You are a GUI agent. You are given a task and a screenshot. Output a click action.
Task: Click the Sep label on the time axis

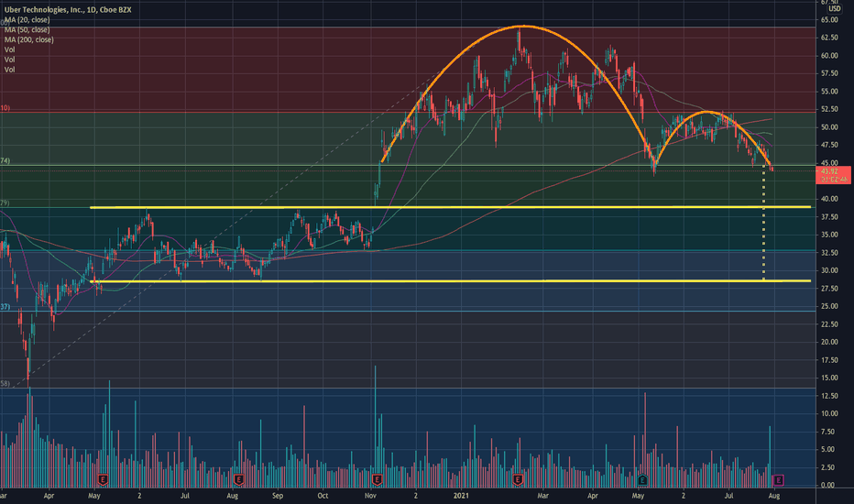278,496
